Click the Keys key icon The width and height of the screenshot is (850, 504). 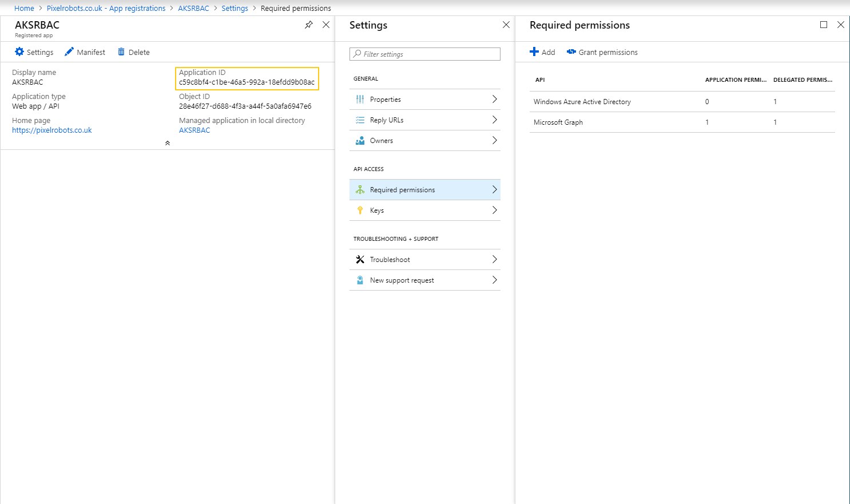[360, 211]
